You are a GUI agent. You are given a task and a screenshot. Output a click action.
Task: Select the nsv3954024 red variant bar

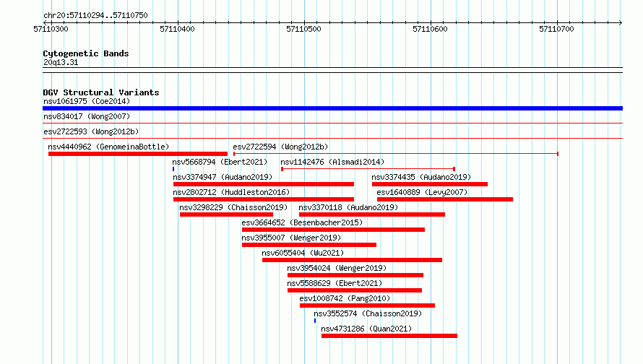(x=355, y=275)
